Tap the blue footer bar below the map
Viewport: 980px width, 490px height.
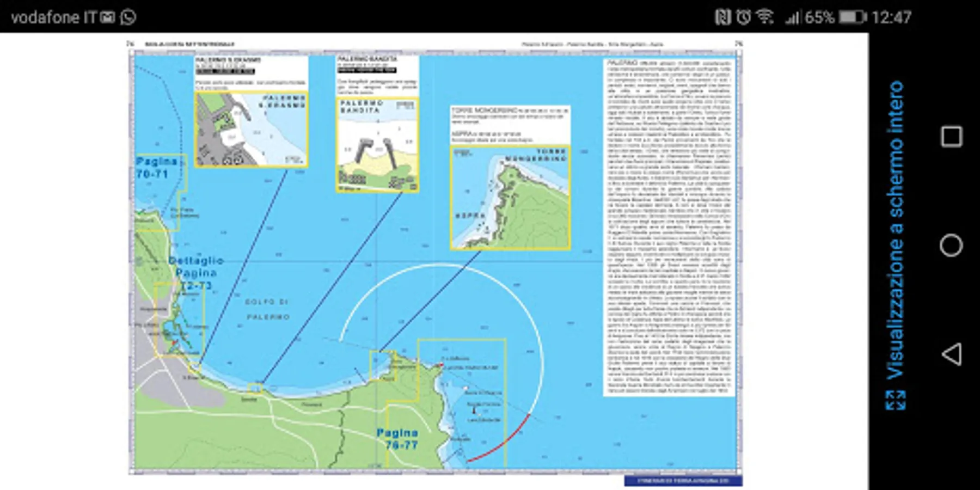[x=683, y=481]
